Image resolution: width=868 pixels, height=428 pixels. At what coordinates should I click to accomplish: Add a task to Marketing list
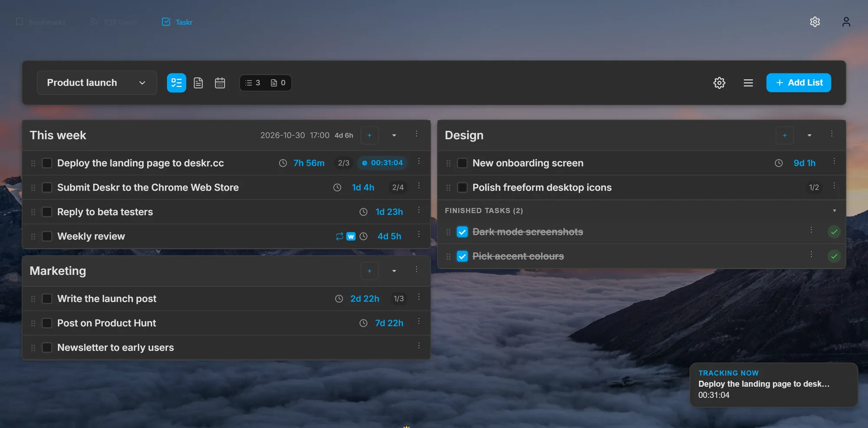point(369,271)
